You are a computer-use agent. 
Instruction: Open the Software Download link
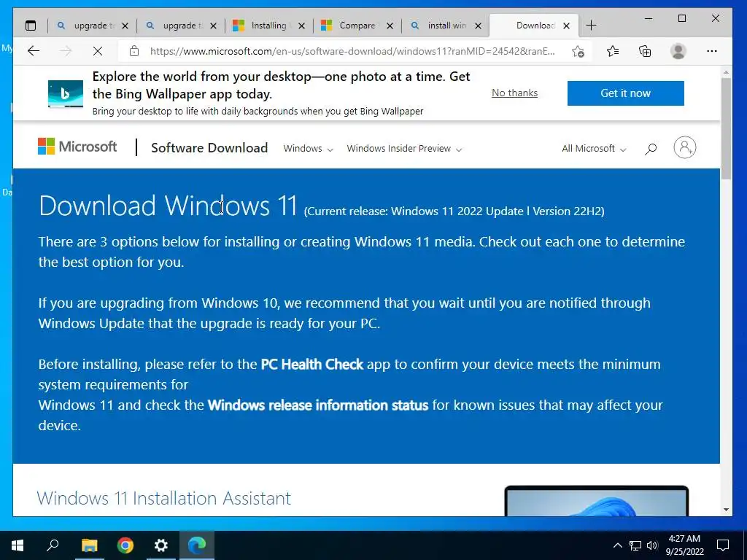[209, 147]
